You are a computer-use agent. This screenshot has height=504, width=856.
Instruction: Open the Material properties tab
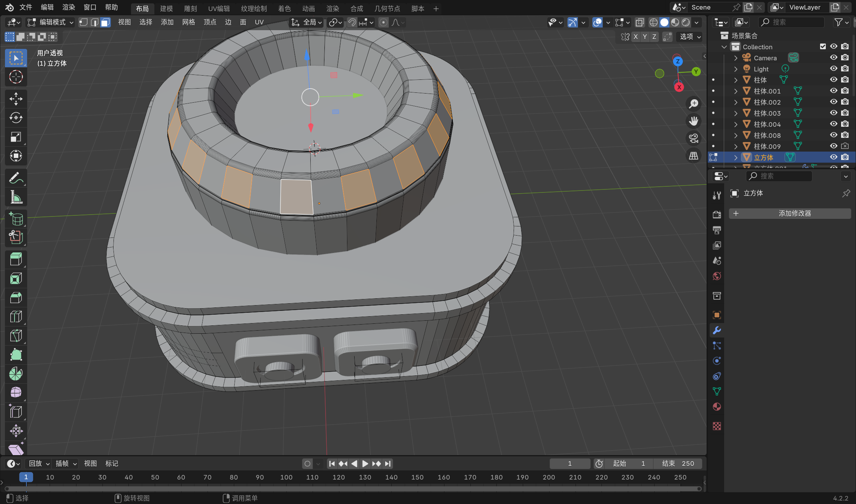[x=717, y=407]
